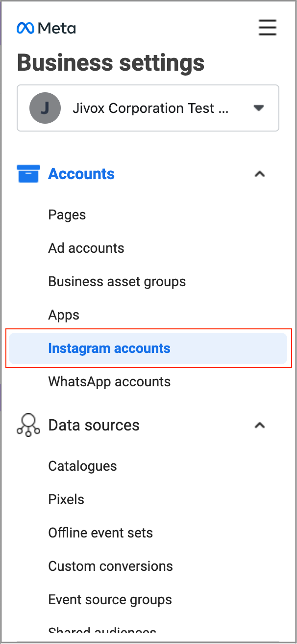This screenshot has width=297, height=644.
Task: Select Instagram accounts menu item
Action: [x=109, y=349]
